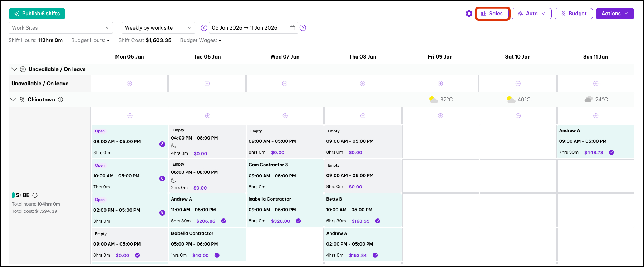Open the calendar date picker icon
Image resolution: width=644 pixels, height=267 pixels.
[x=292, y=28]
